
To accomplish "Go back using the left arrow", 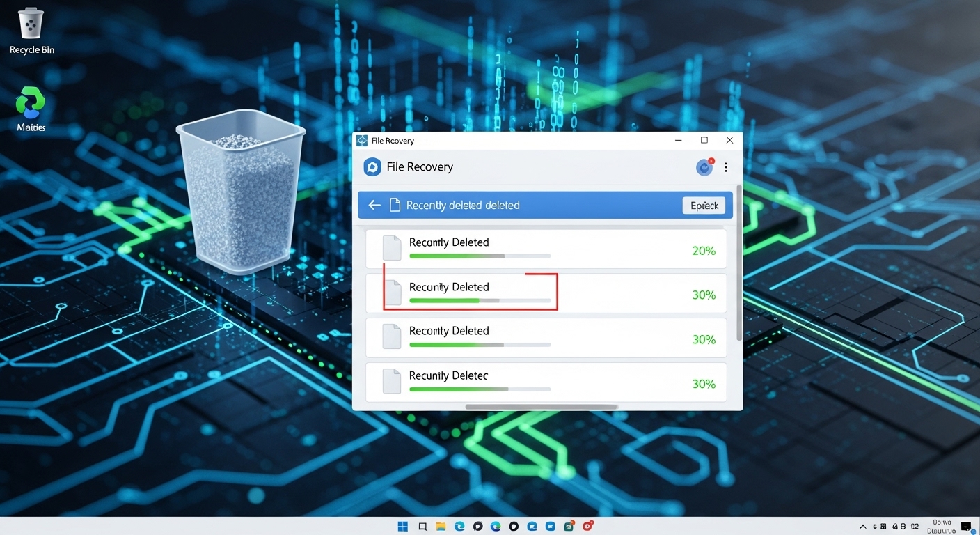I will pos(374,205).
